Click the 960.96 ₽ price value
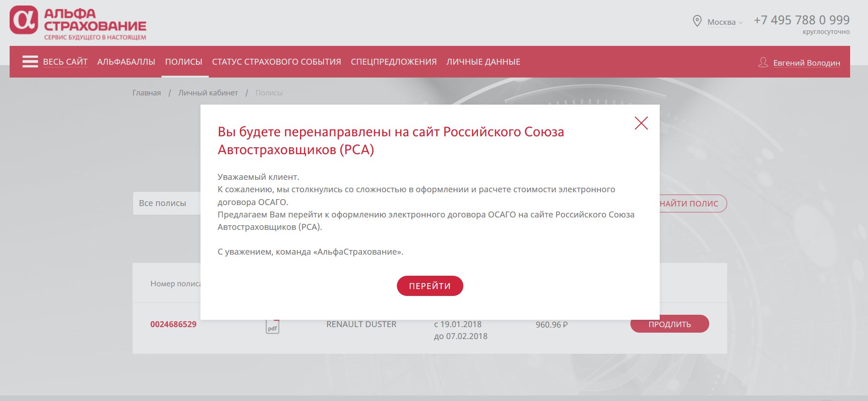 point(552,325)
